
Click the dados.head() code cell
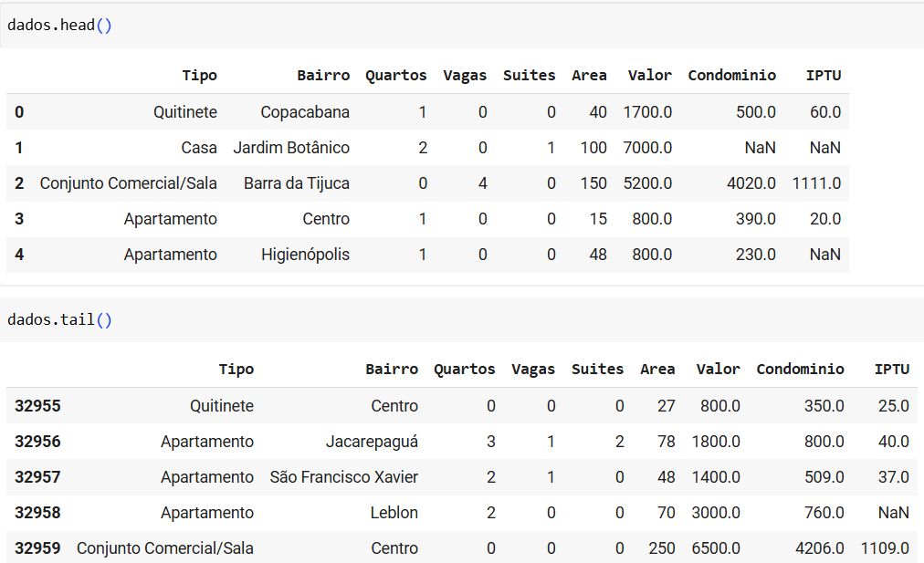462,26
